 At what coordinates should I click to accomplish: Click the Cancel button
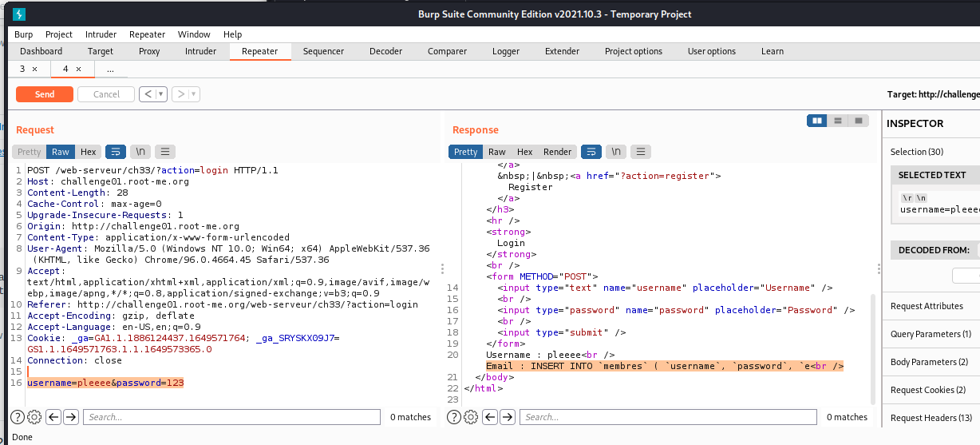click(106, 94)
